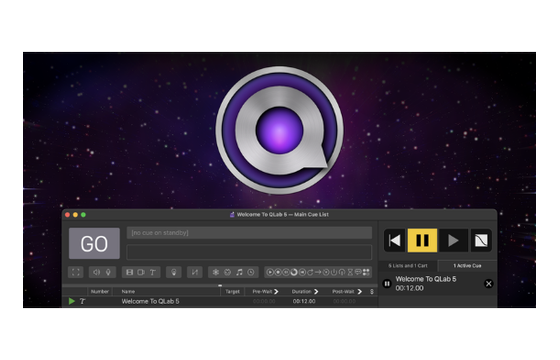Click the Target column header
The image size is (560, 360).
pyautogui.click(x=232, y=291)
